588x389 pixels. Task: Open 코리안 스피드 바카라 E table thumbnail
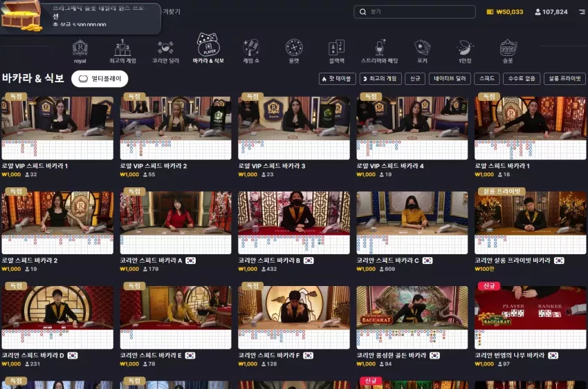[x=176, y=318]
